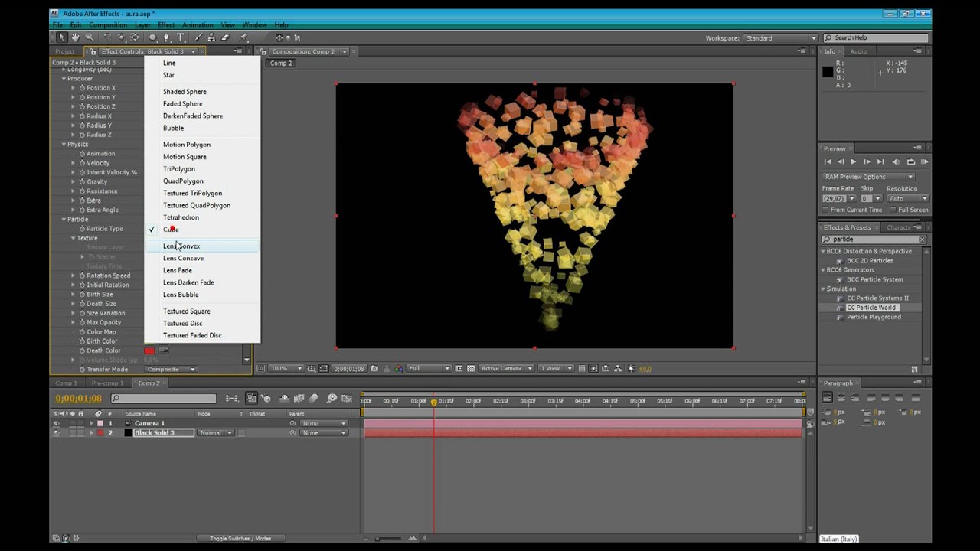
Task: Open the composition mini-flowchart in the timeline
Action: pos(232,398)
